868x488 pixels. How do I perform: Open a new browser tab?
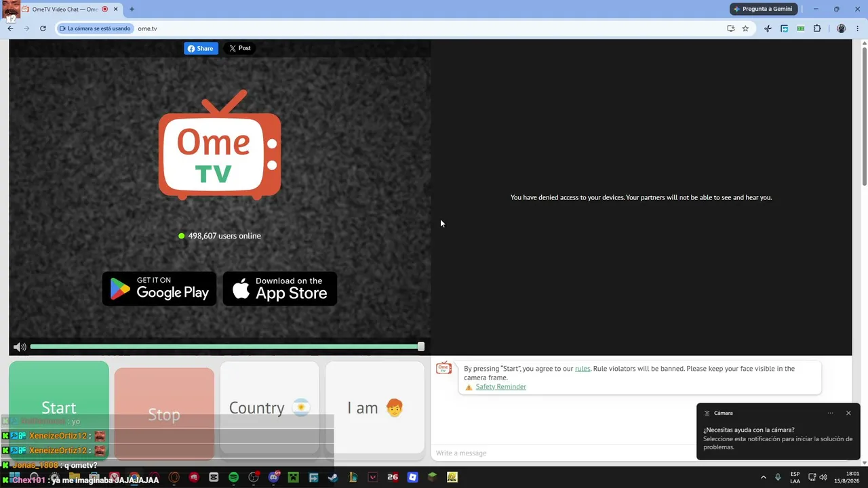(x=132, y=9)
